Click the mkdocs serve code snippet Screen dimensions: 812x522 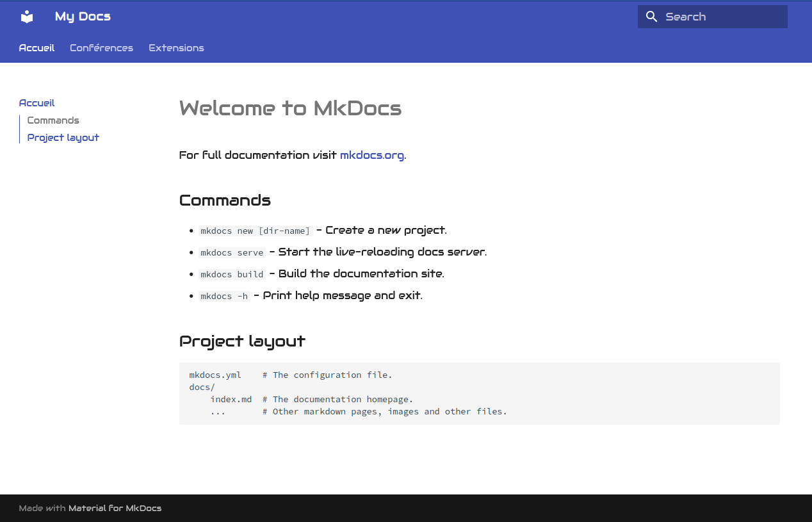[232, 253]
